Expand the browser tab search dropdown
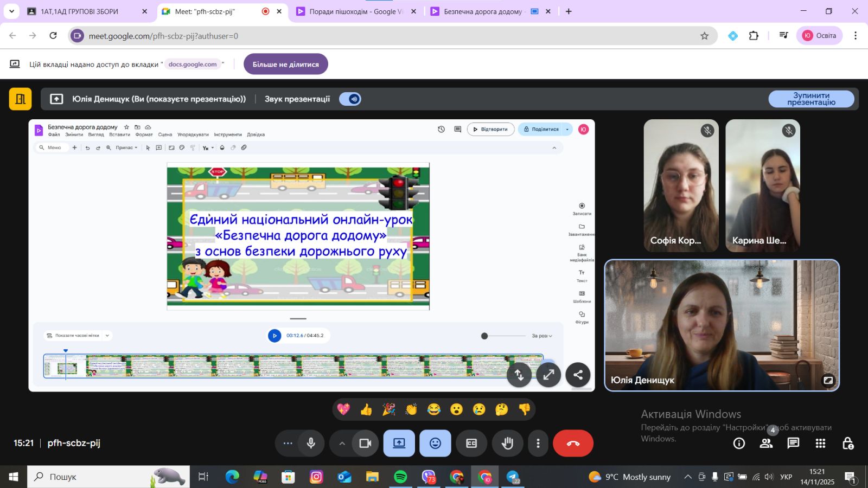868x488 pixels. [11, 11]
